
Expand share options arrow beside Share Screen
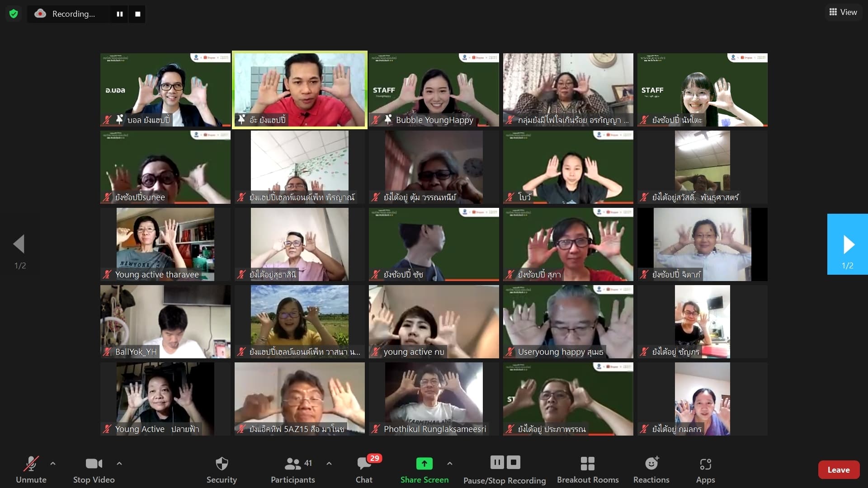(449, 463)
